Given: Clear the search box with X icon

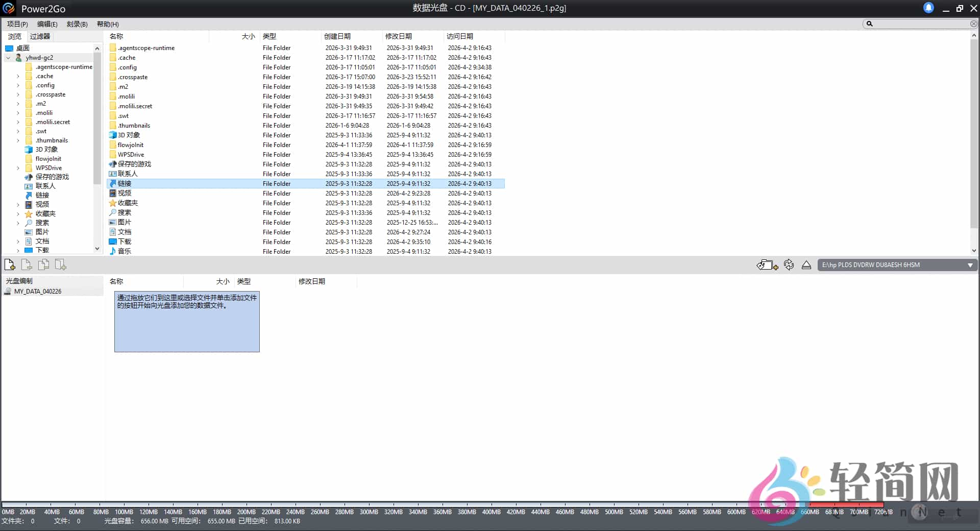Looking at the screenshot, I should coord(973,23).
